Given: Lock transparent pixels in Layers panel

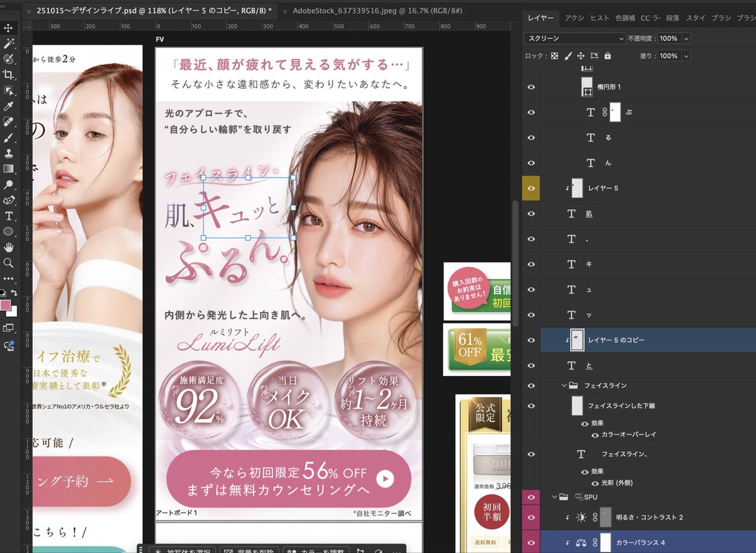Looking at the screenshot, I should (x=554, y=56).
